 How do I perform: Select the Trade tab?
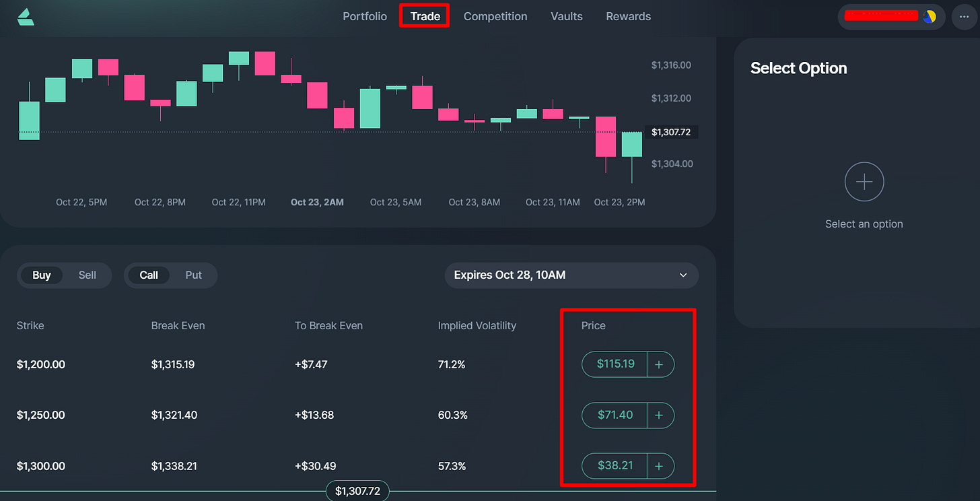[424, 16]
